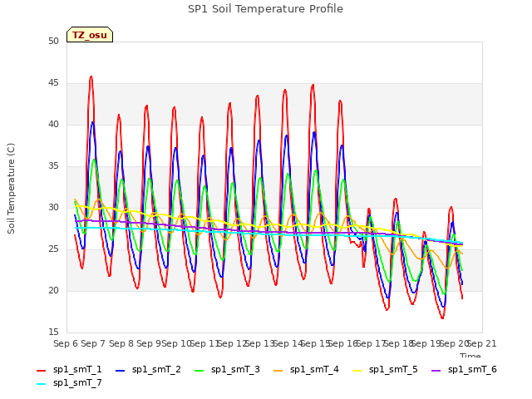The height and width of the screenshot is (399, 532).
Task: Toggle the sp1_smT_1 legend entry
Action: (x=69, y=370)
